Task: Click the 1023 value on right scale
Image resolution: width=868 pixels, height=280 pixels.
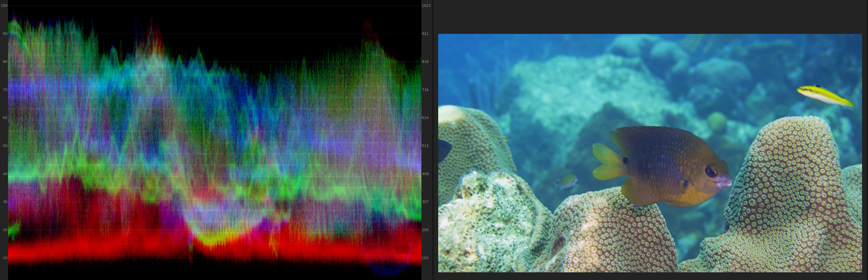Action: 426,6
